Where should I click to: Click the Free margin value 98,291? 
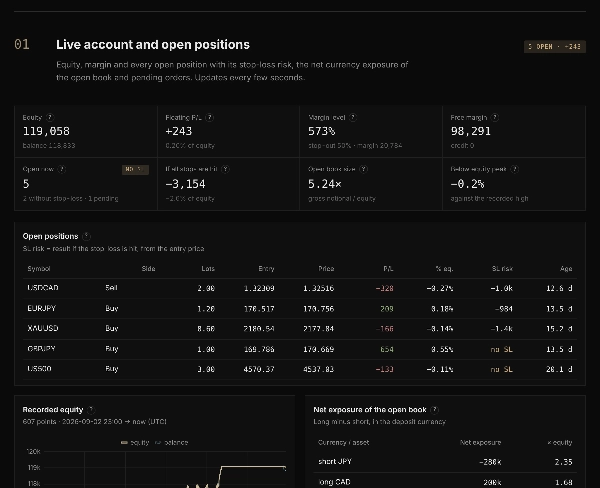[x=471, y=131]
